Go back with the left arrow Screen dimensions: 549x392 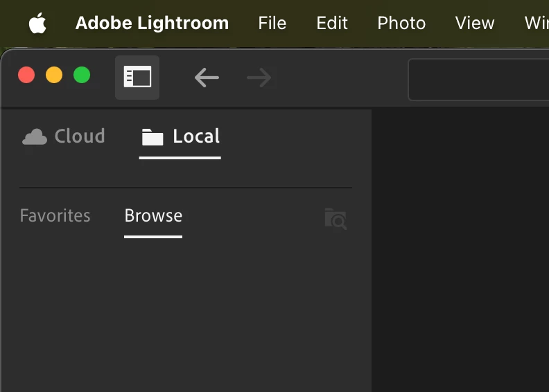[207, 78]
